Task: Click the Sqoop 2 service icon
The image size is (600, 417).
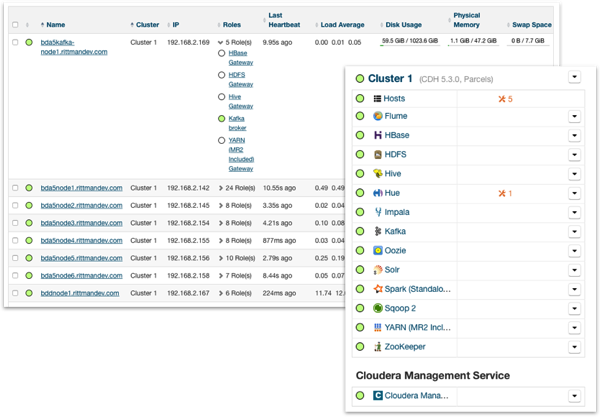Action: tap(378, 308)
